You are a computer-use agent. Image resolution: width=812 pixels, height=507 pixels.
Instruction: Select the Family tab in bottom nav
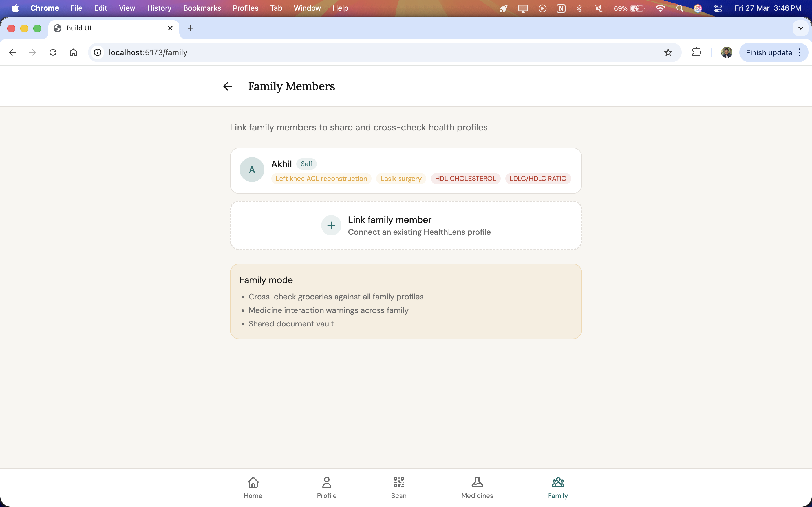tap(558, 488)
